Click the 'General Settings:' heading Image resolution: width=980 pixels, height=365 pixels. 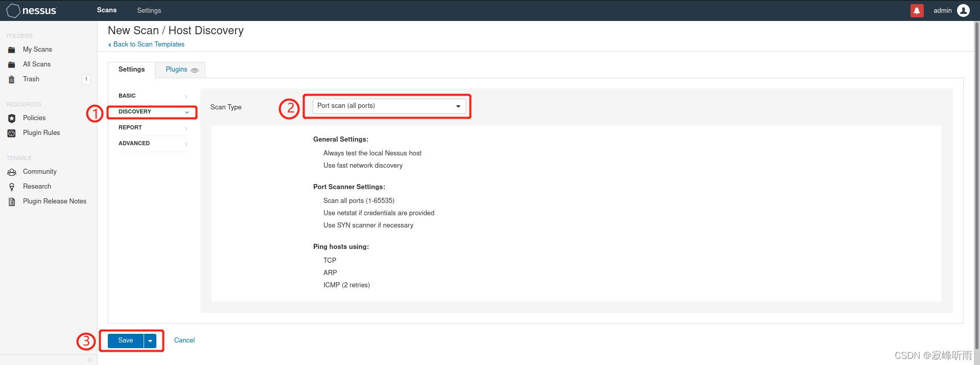341,140
